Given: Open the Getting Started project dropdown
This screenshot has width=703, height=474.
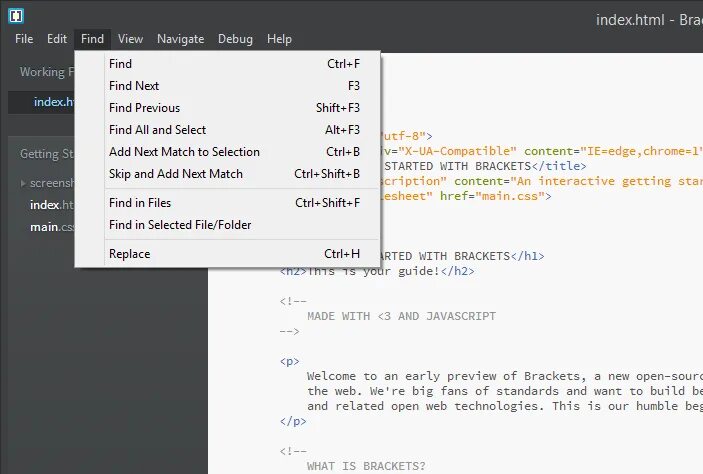Looking at the screenshot, I should click(x=47, y=154).
